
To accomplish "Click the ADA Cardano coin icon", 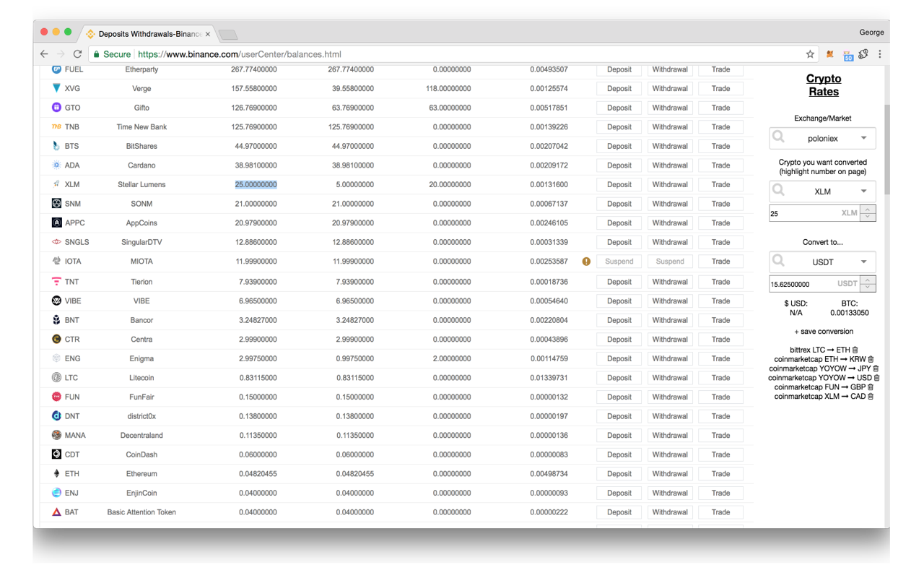I will point(56,165).
